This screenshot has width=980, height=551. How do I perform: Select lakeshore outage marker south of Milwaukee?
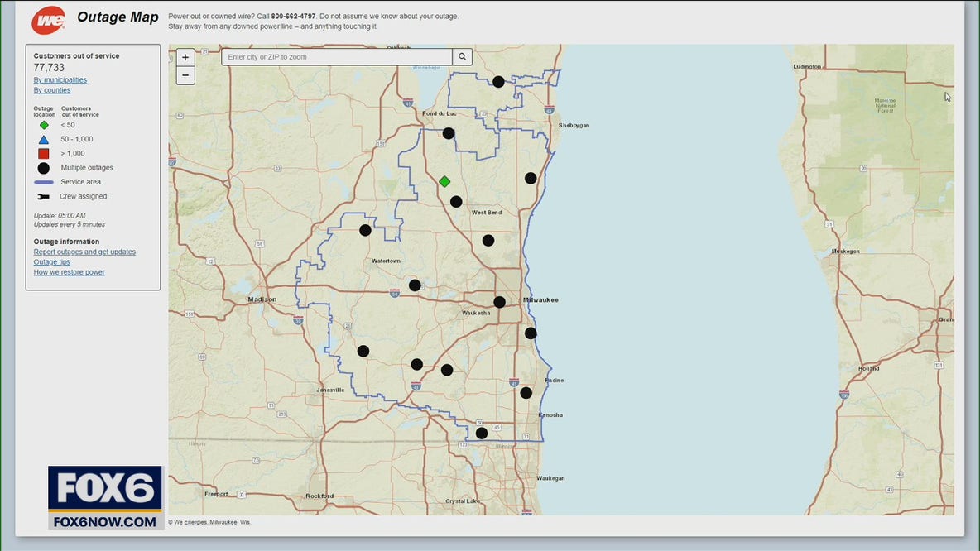click(531, 333)
